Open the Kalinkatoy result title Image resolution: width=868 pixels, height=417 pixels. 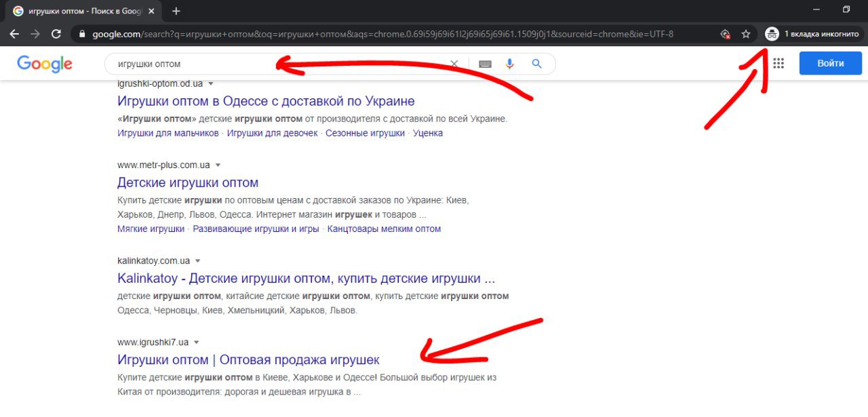point(307,278)
